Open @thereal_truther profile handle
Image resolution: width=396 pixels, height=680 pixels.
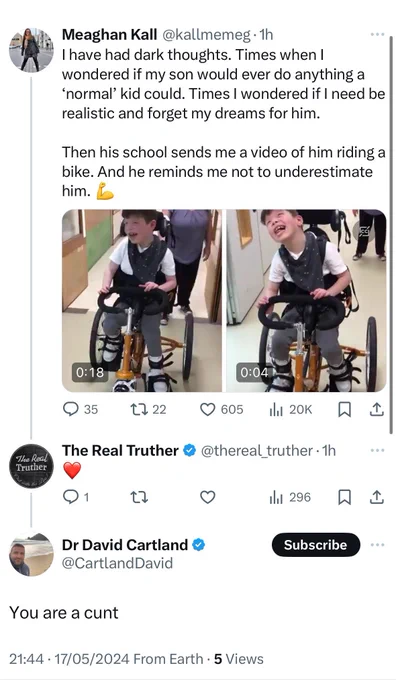pyautogui.click(x=256, y=451)
